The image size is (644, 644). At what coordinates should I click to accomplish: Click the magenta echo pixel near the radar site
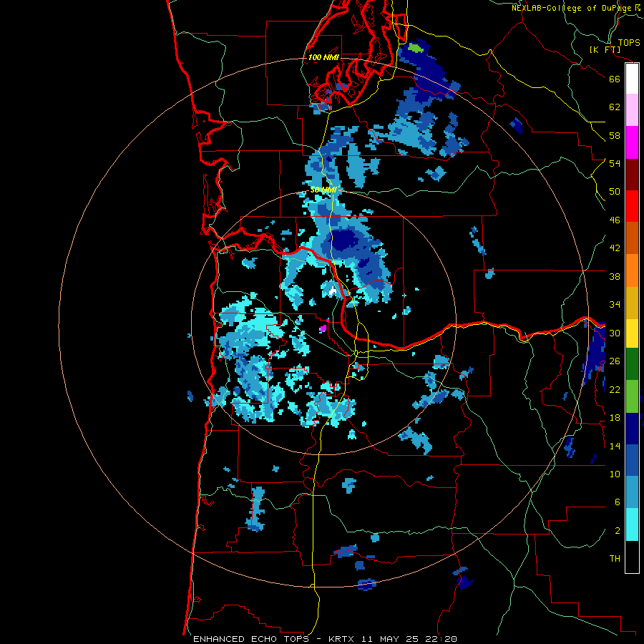coord(323,328)
